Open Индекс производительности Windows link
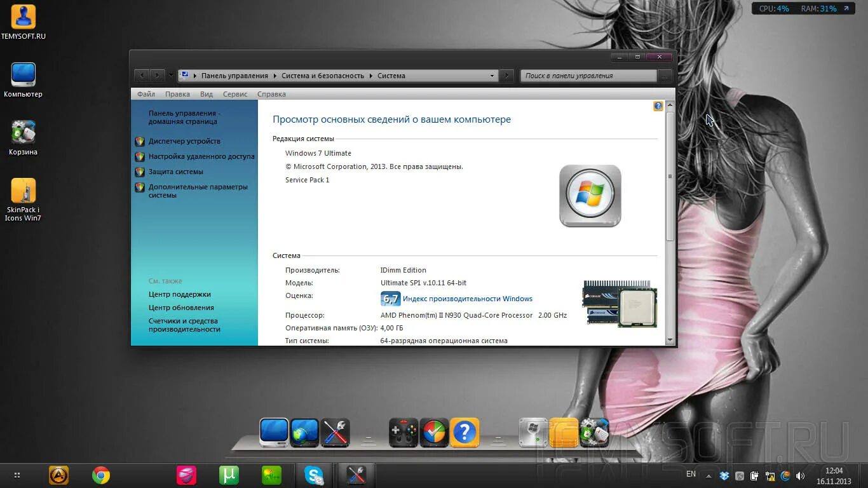 click(x=468, y=299)
